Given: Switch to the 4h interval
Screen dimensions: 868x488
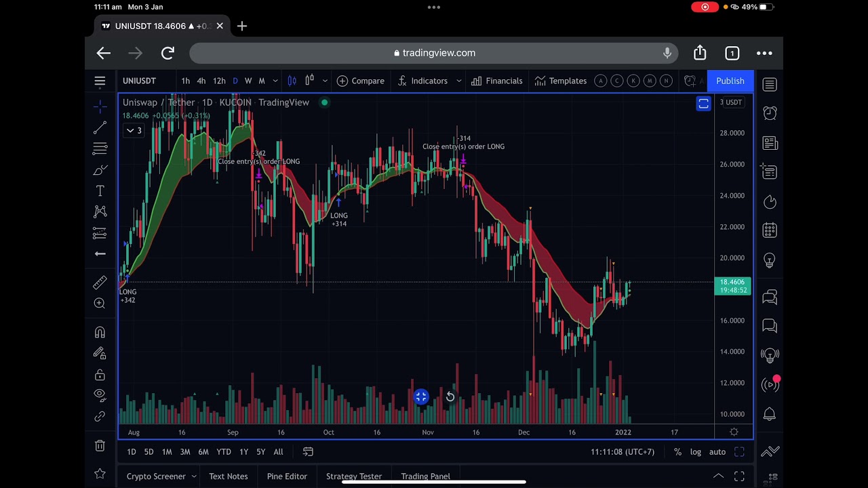Looking at the screenshot, I should tap(201, 81).
